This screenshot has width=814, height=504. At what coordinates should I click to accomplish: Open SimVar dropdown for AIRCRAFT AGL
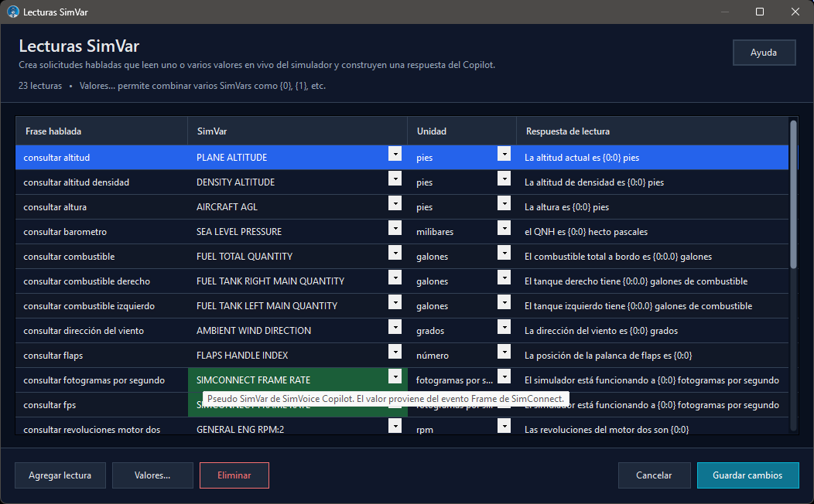click(395, 203)
